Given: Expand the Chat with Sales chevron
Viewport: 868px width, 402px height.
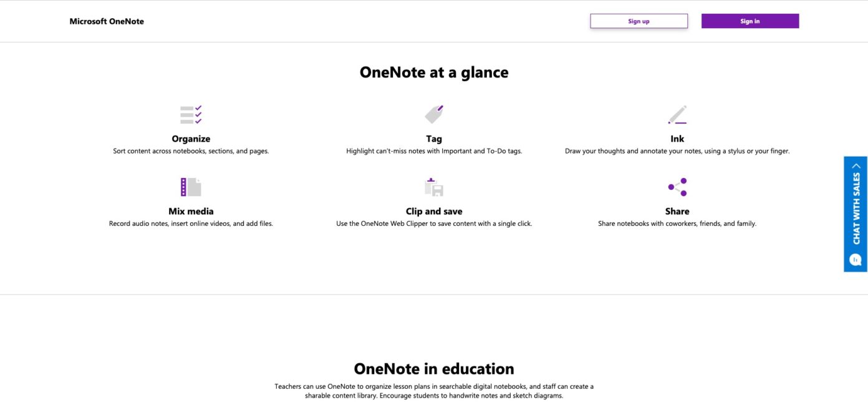Looking at the screenshot, I should click(854, 165).
